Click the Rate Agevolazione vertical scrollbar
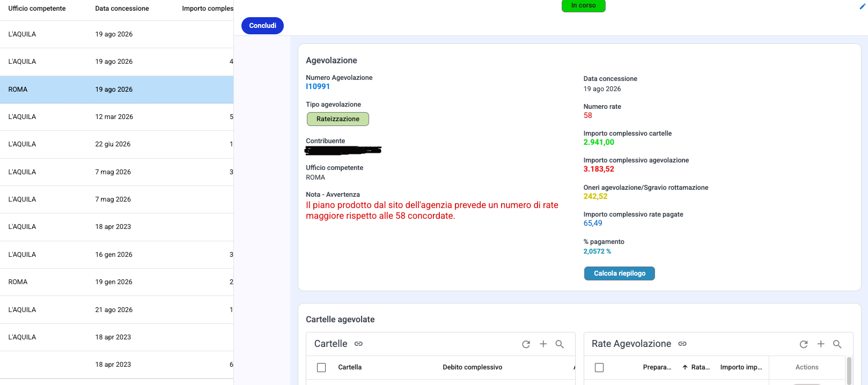The width and height of the screenshot is (868, 385). click(x=849, y=371)
